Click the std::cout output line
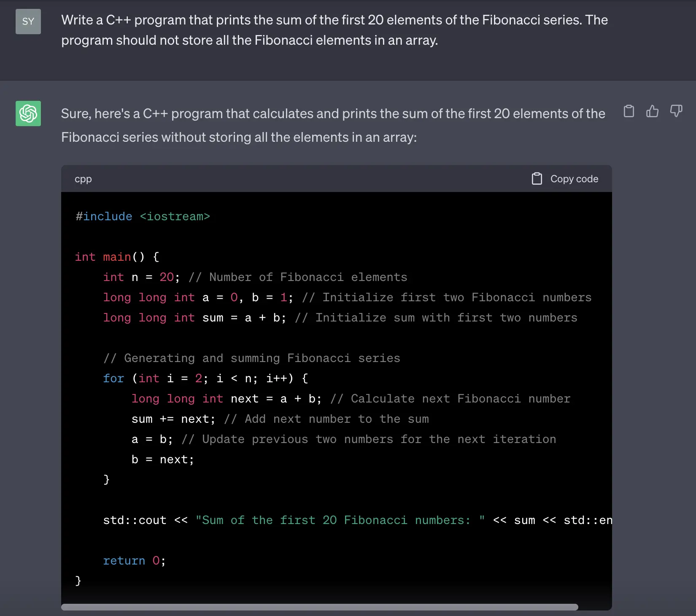 [357, 520]
